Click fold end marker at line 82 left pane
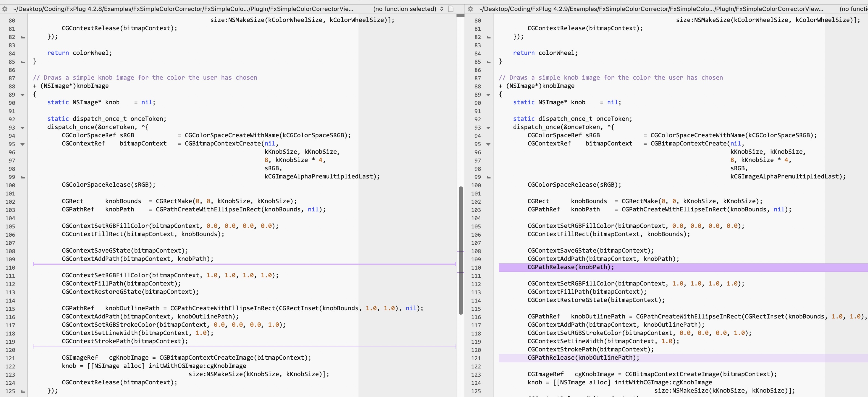868x397 pixels. tap(23, 37)
